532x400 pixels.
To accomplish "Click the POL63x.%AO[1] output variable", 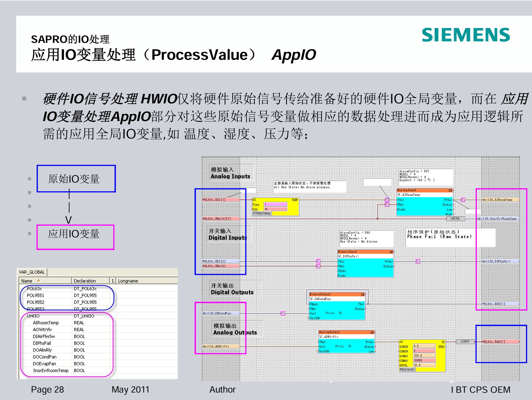I will pyautogui.click(x=500, y=341).
